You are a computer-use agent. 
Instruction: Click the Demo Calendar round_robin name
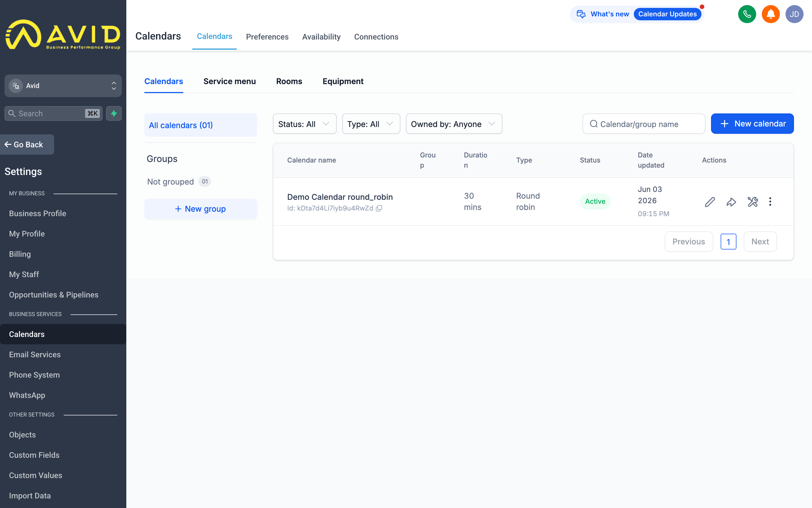click(340, 197)
